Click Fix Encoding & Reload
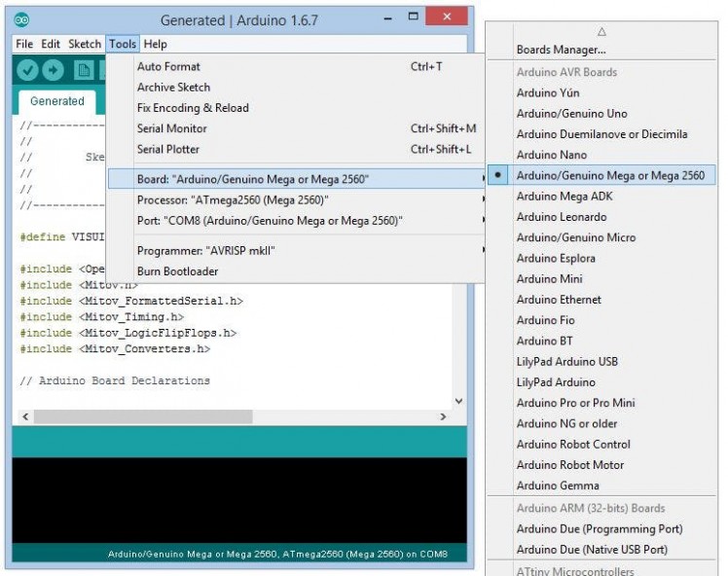728x576 pixels. click(296, 108)
